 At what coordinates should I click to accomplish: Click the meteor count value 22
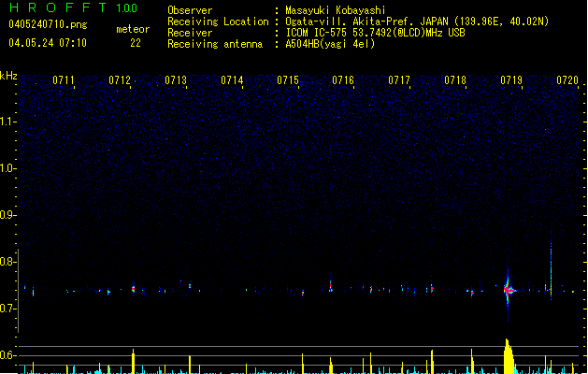point(136,43)
